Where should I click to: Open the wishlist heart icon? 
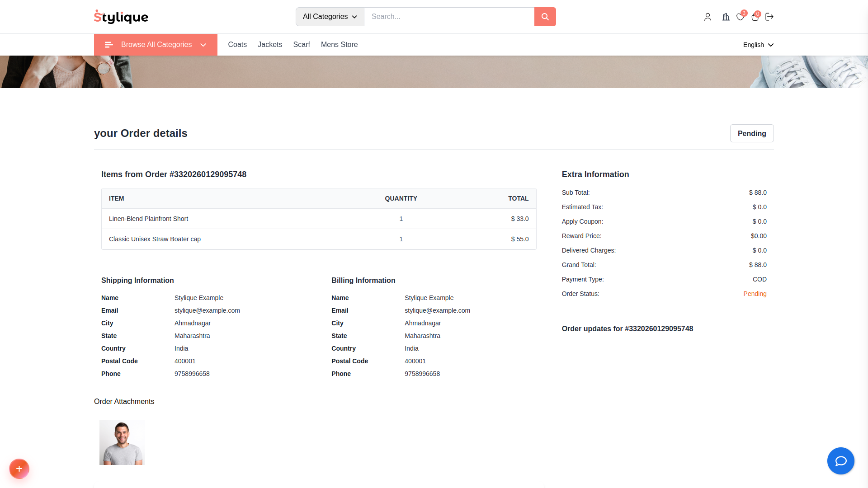[x=740, y=17]
